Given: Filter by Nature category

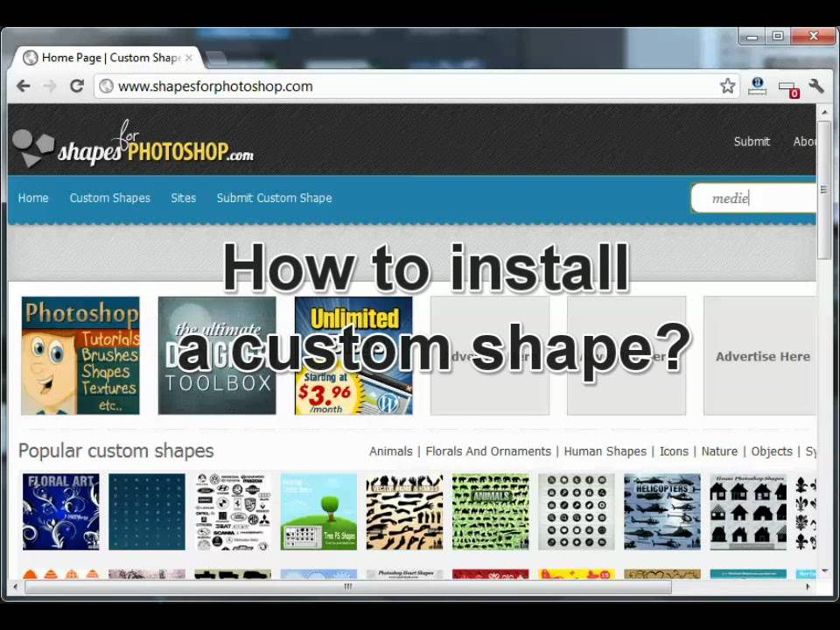Looking at the screenshot, I should coord(719,451).
